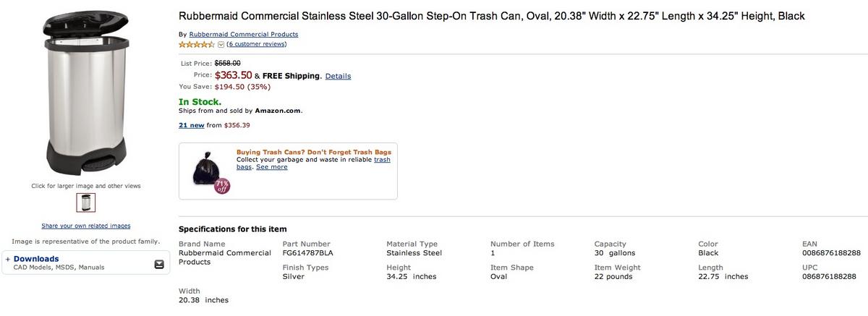Open the 21 new offers link
Image resolution: width=868 pixels, height=316 pixels.
192,125
